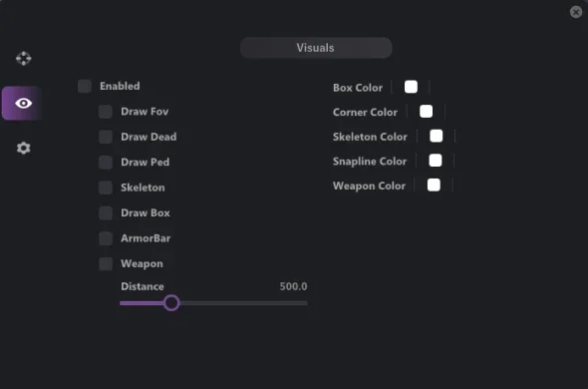This screenshot has width=588, height=389.
Task: Pick the Corner Color swatch
Action: pyautogui.click(x=426, y=112)
